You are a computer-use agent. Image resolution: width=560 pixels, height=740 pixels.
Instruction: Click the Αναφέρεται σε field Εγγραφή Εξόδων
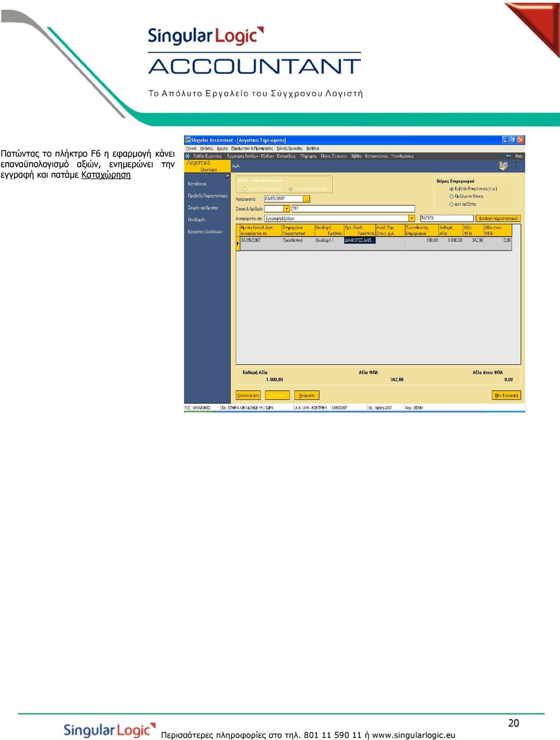(337, 218)
